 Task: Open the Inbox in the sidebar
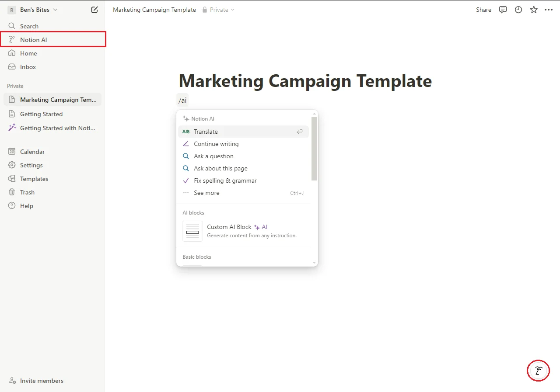(52, 67)
